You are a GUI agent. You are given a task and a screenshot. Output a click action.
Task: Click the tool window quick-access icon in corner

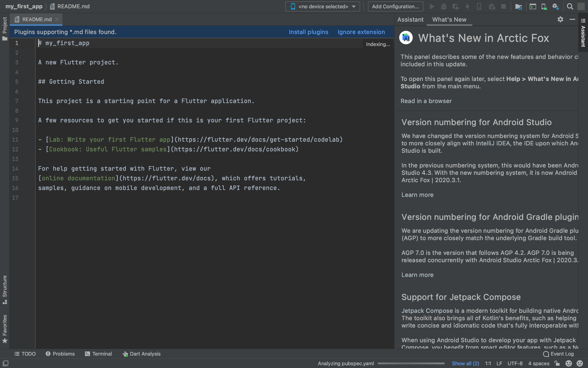click(5, 363)
